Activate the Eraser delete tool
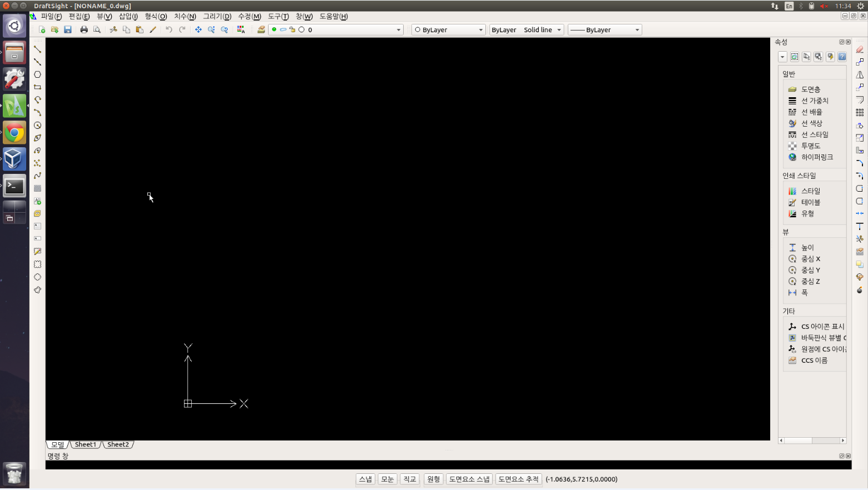This screenshot has width=868, height=490. coord(860,49)
